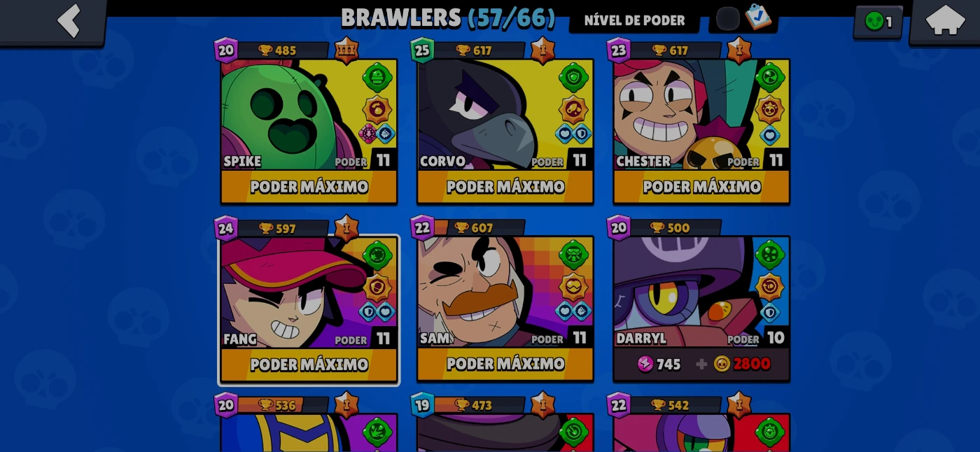The image size is (980, 452).
Task: Tap Sam's orange star power icon
Action: pos(573,287)
